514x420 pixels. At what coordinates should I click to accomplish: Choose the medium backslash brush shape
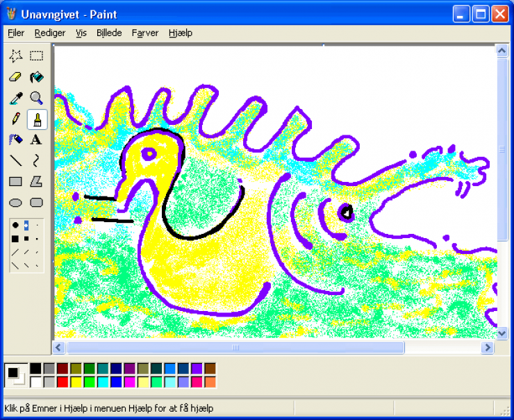[x=26, y=266]
